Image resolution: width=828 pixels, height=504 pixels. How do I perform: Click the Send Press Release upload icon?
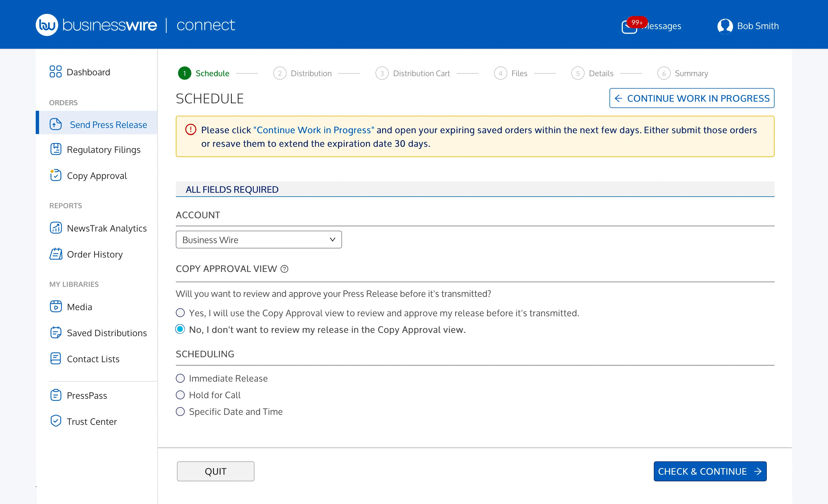click(55, 124)
